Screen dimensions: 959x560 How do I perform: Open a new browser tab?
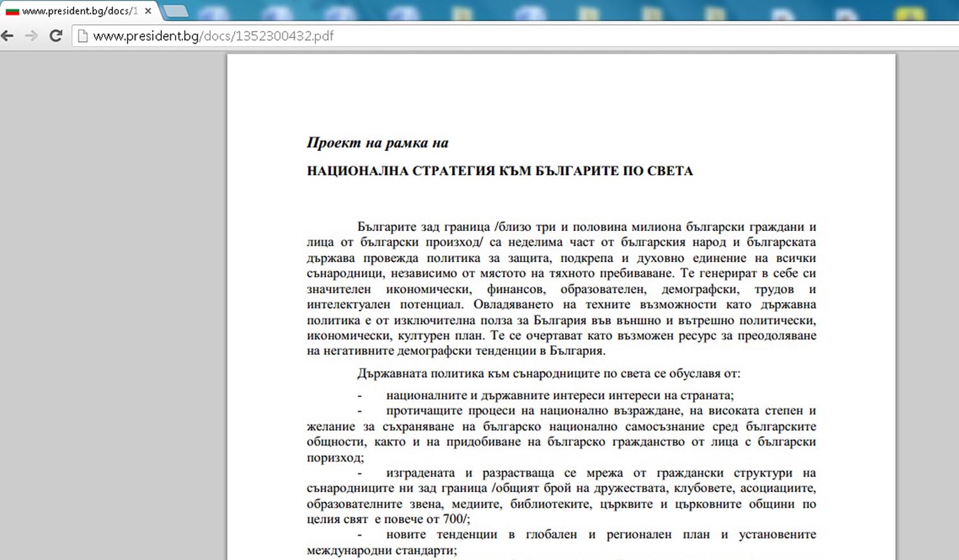176,11
